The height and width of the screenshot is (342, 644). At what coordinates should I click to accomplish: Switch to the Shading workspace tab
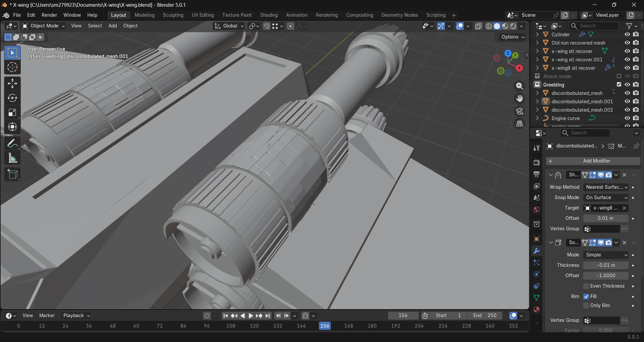(269, 15)
